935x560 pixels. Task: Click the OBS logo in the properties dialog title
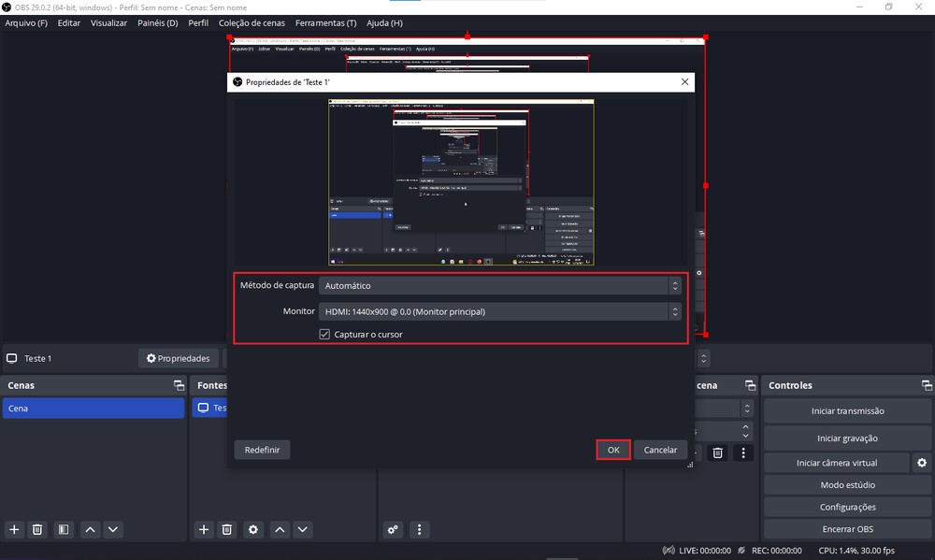point(237,81)
